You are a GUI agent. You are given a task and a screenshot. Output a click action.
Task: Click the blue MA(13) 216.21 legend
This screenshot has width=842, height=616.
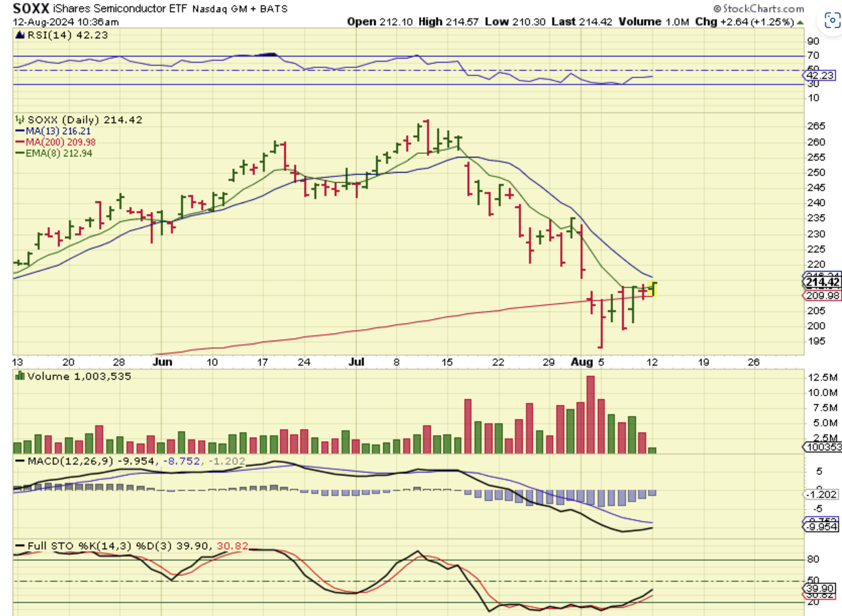click(x=58, y=131)
